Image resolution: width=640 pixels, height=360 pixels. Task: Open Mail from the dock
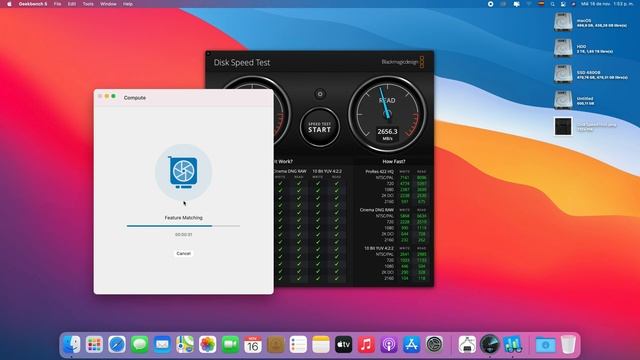pyautogui.click(x=162, y=345)
